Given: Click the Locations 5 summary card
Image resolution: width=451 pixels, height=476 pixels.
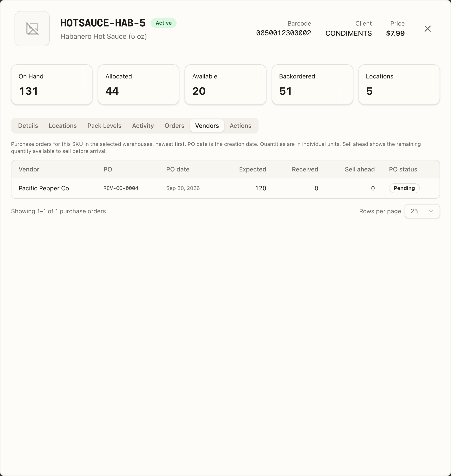Looking at the screenshot, I should point(399,84).
